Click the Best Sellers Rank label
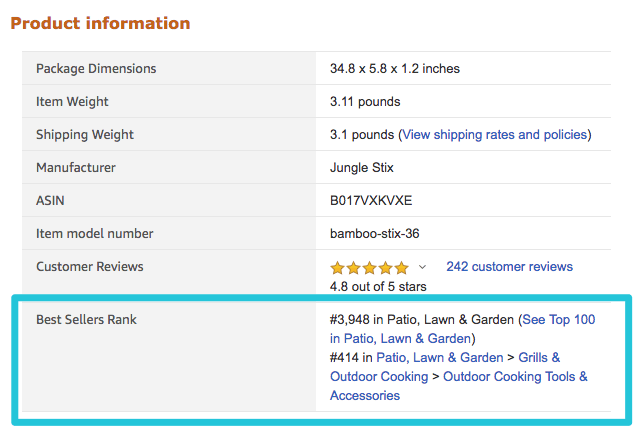The image size is (634, 439). pos(86,320)
